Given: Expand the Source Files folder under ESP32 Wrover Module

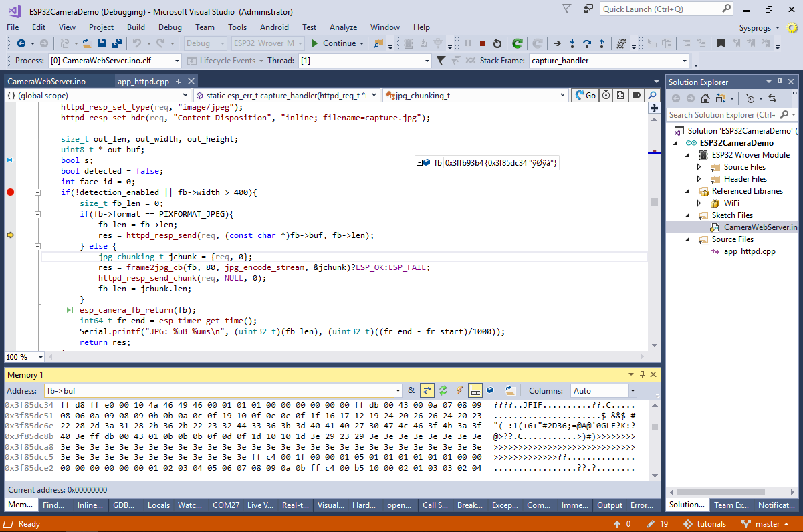Looking at the screenshot, I should click(699, 167).
